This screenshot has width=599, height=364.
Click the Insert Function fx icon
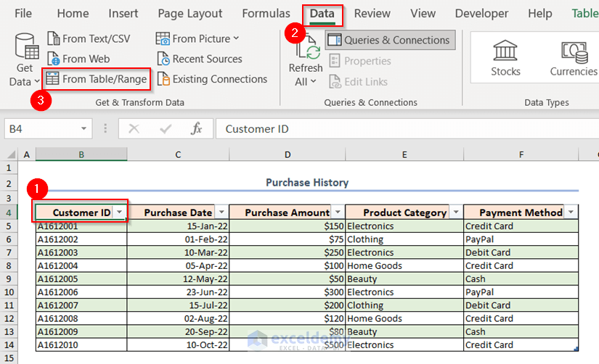pos(196,128)
